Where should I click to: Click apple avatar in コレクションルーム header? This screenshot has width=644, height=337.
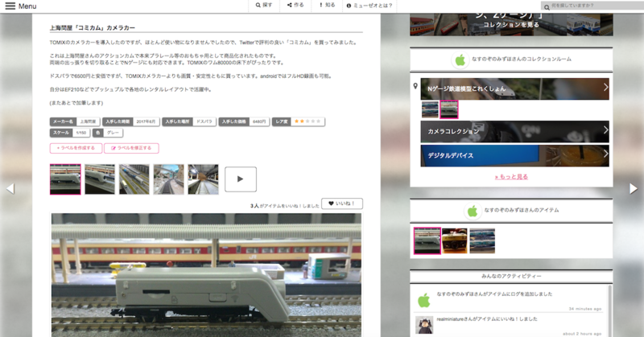(460, 60)
